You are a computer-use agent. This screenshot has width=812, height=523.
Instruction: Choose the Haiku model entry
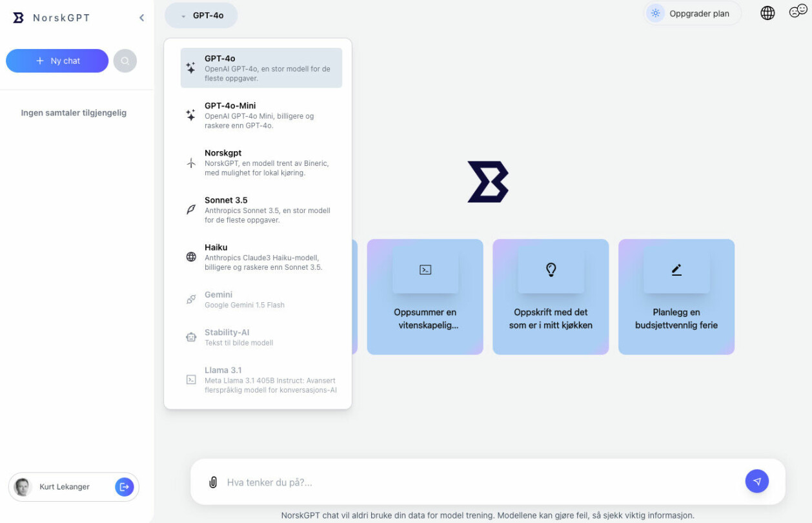click(x=261, y=257)
